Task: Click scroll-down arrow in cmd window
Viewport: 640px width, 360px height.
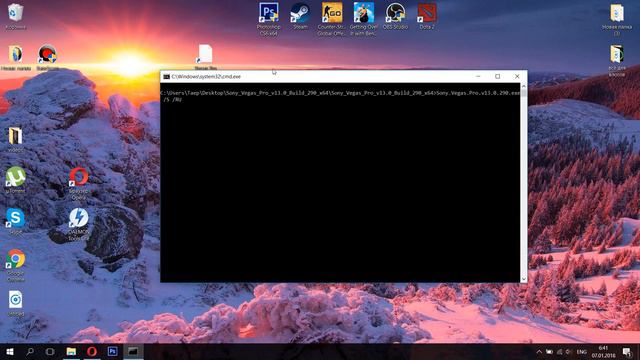Action: point(524,279)
